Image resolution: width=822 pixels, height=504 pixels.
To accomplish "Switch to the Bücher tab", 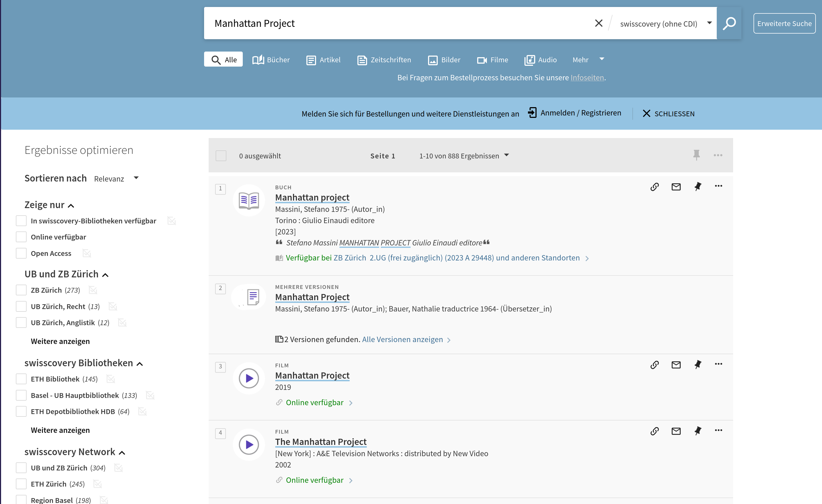I will click(271, 60).
